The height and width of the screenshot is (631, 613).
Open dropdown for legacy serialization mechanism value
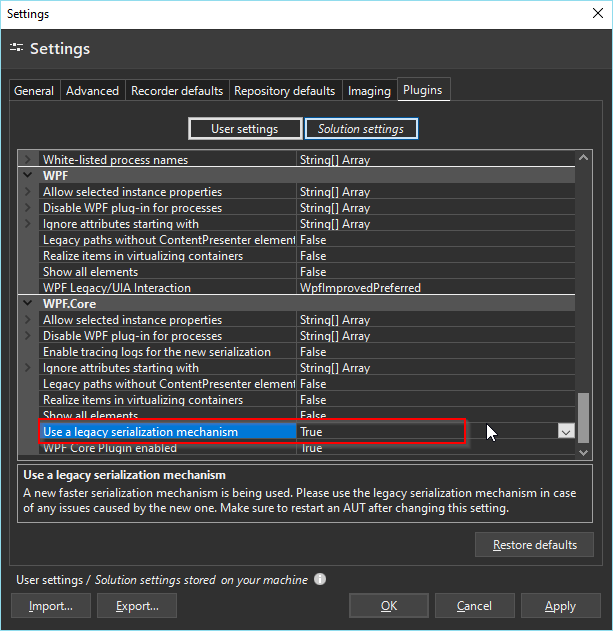click(x=566, y=432)
